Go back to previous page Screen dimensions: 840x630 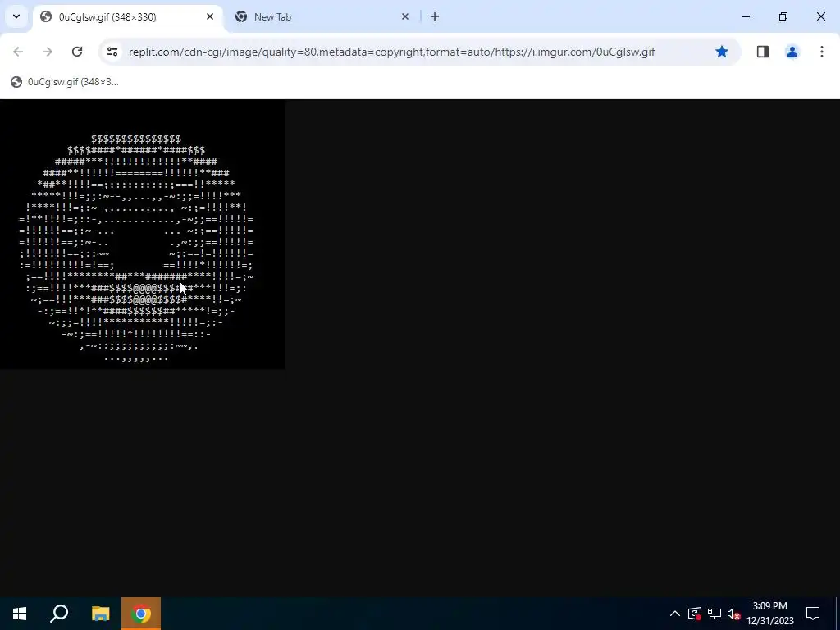coord(18,52)
